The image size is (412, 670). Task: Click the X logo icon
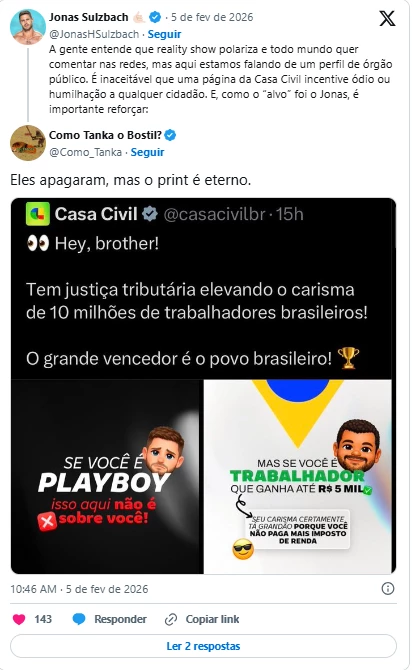387,18
